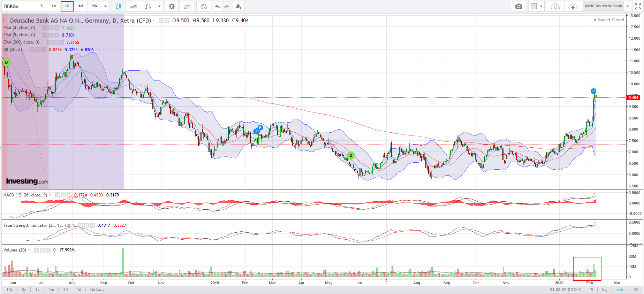Viewport: 644px width, 294px height.
Task: Toggle the log scale mode
Action: (605, 289)
